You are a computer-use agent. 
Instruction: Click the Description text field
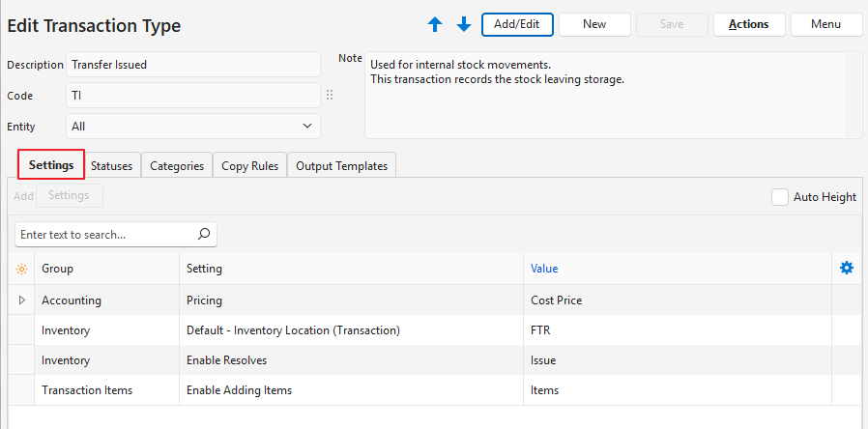[x=193, y=65]
